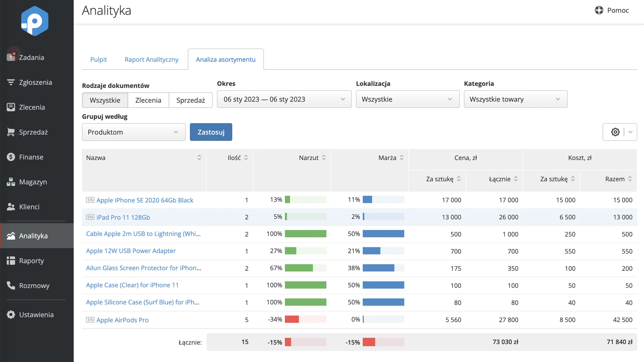The image size is (644, 362).
Task: Click green Narzut bar for Apple iPhone SE
Action: [x=288, y=200]
